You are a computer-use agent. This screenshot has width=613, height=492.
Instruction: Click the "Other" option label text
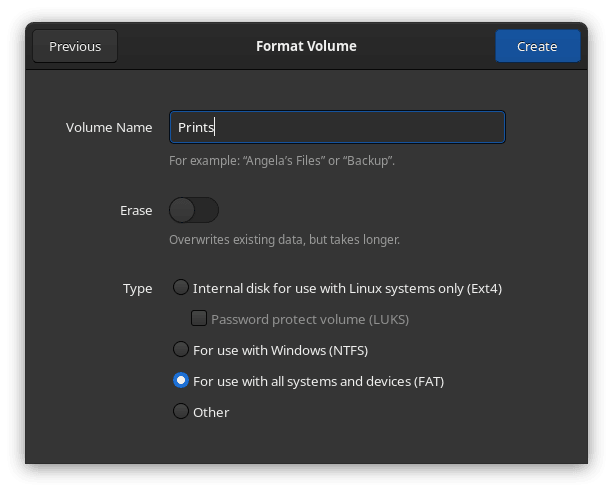pyautogui.click(x=211, y=412)
